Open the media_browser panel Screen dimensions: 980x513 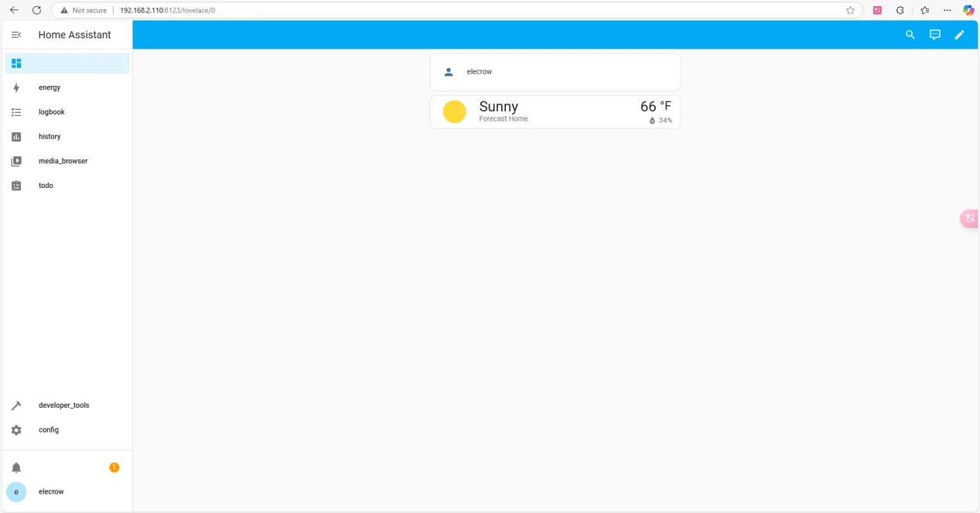click(63, 161)
